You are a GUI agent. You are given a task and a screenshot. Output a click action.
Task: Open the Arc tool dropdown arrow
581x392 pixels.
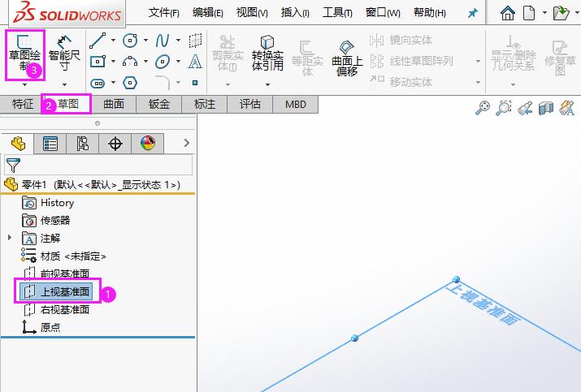point(145,61)
